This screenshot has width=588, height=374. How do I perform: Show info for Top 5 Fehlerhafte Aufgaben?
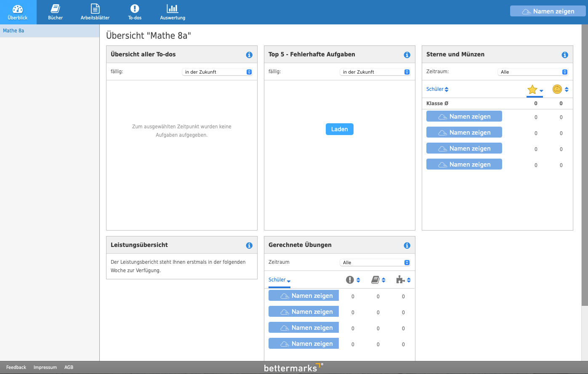407,55
